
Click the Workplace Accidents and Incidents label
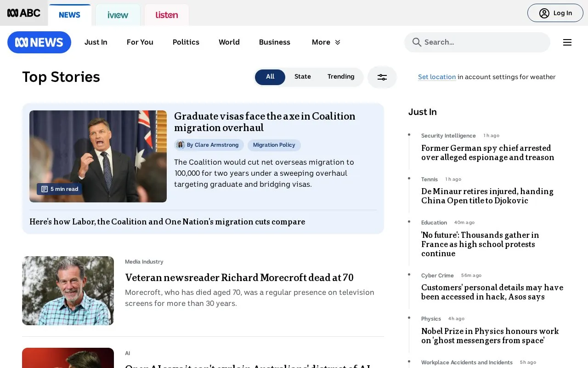click(x=467, y=362)
